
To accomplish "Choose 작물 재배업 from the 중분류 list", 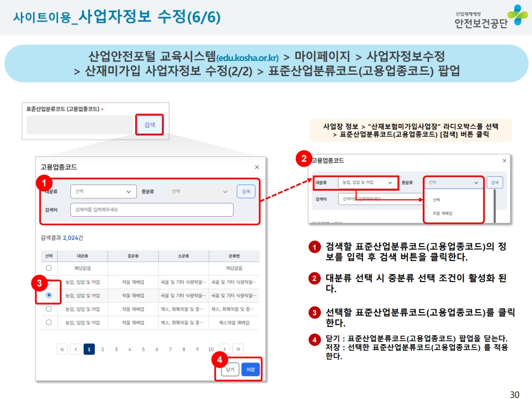I will point(443,213).
